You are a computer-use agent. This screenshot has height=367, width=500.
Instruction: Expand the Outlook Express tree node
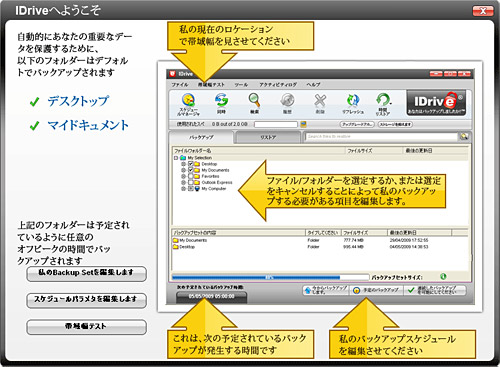coord(183,183)
